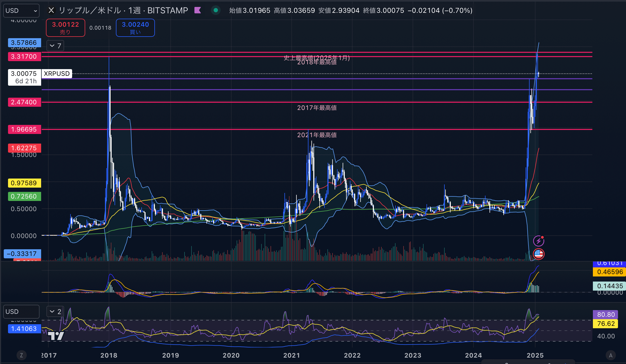Click the A auto-scale button bottom right
Screen dimensions: 626x364
[611, 355]
